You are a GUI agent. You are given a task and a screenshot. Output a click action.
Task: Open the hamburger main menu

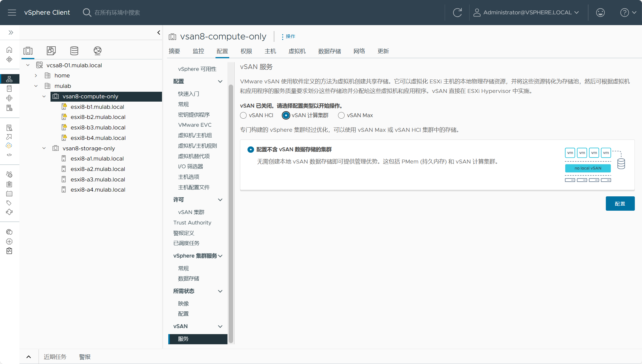12,13
